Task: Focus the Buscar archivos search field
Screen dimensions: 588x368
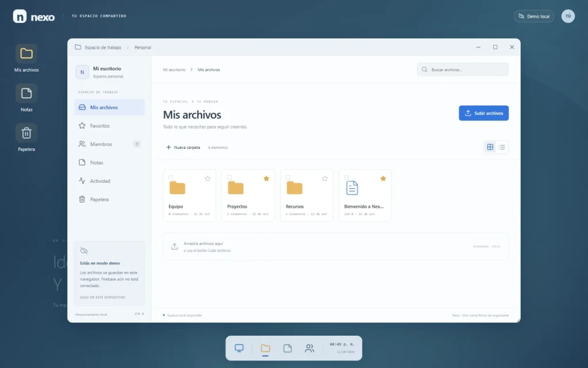Action: click(x=463, y=70)
